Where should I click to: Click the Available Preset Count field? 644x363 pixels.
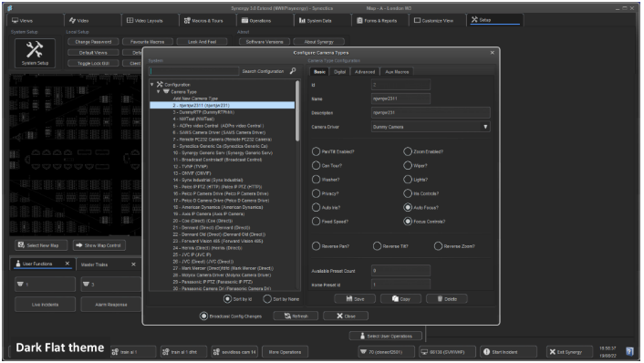pos(400,271)
